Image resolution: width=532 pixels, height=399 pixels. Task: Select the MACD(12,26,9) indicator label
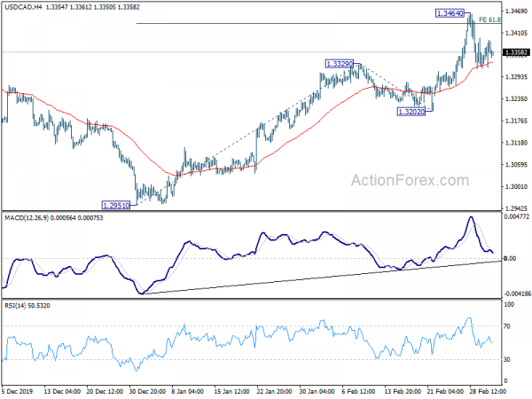27,218
